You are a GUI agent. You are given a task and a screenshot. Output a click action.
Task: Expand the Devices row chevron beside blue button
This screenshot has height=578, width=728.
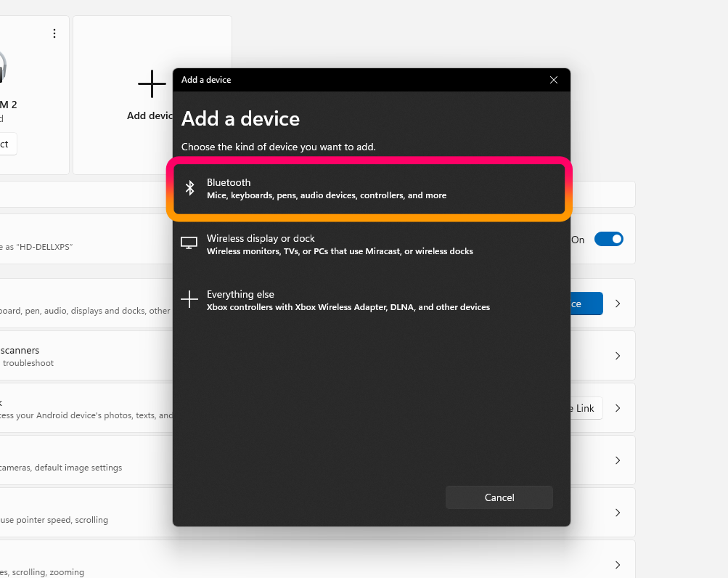pos(618,304)
